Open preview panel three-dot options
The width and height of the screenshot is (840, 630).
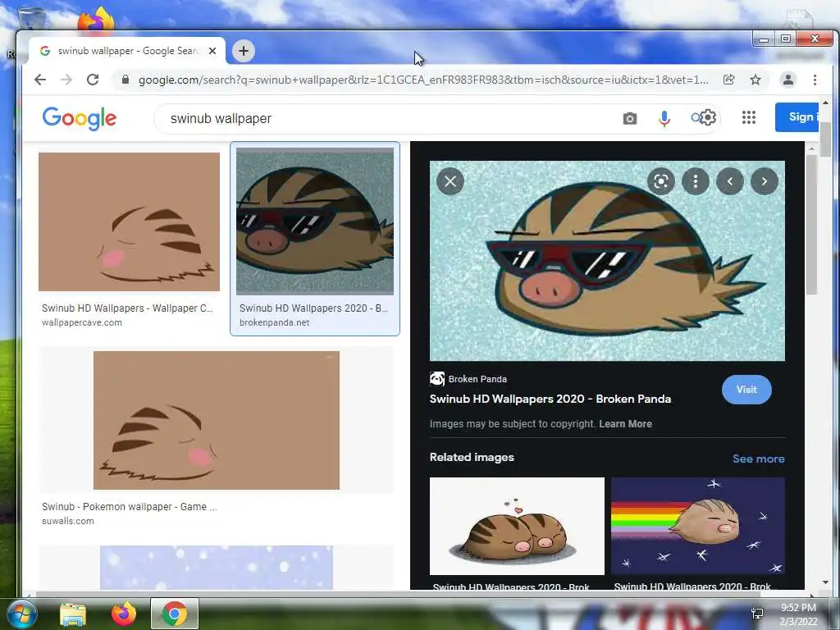click(x=696, y=181)
